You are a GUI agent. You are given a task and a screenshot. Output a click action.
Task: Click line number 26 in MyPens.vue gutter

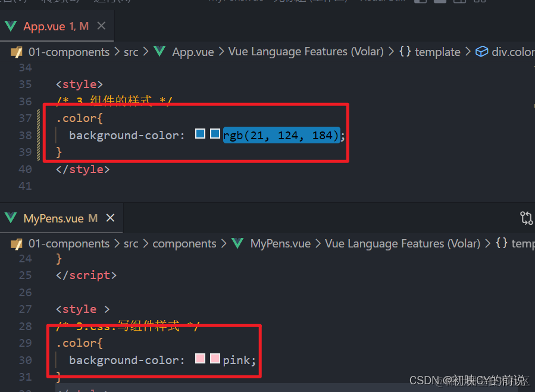[x=25, y=293]
